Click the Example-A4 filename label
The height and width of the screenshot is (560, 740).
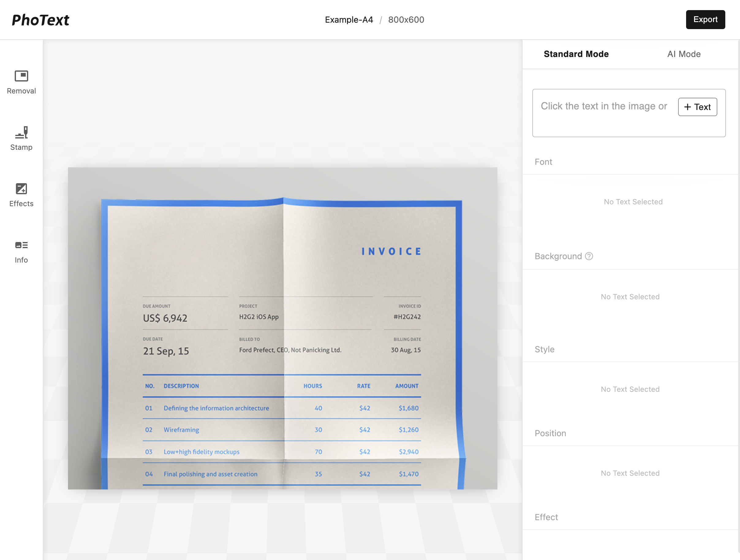point(349,20)
